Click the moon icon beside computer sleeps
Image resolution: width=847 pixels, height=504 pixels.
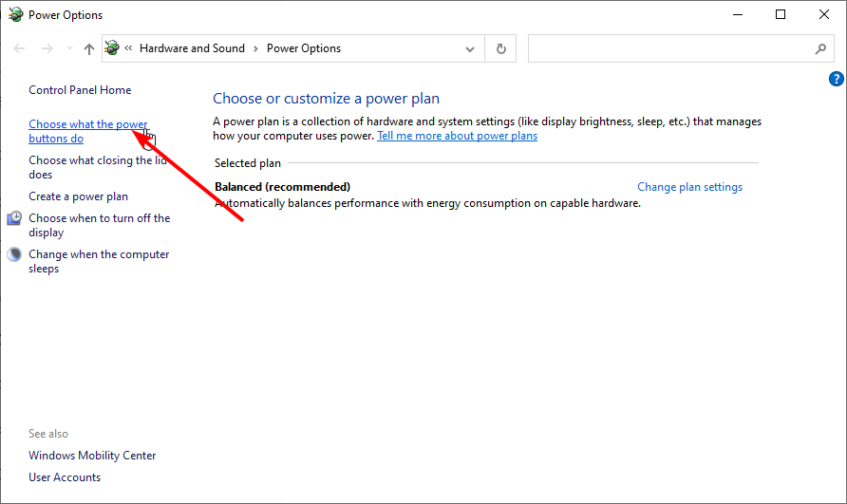click(14, 254)
